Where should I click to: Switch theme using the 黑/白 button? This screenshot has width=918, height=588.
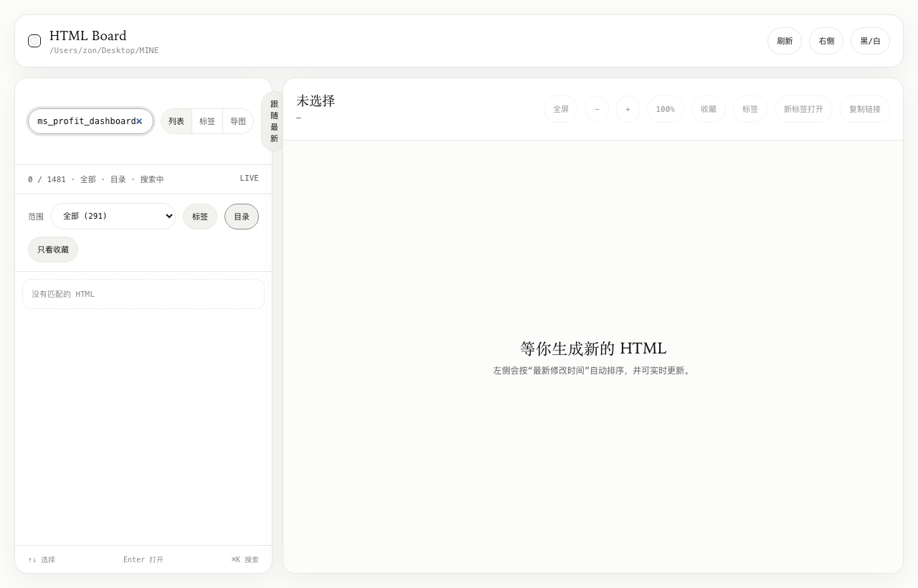[x=870, y=41]
